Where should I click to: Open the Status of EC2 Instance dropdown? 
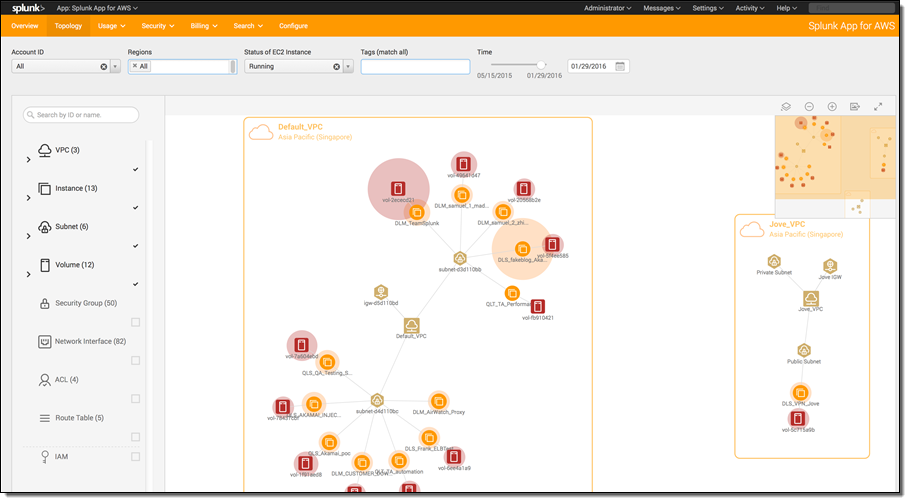(348, 67)
